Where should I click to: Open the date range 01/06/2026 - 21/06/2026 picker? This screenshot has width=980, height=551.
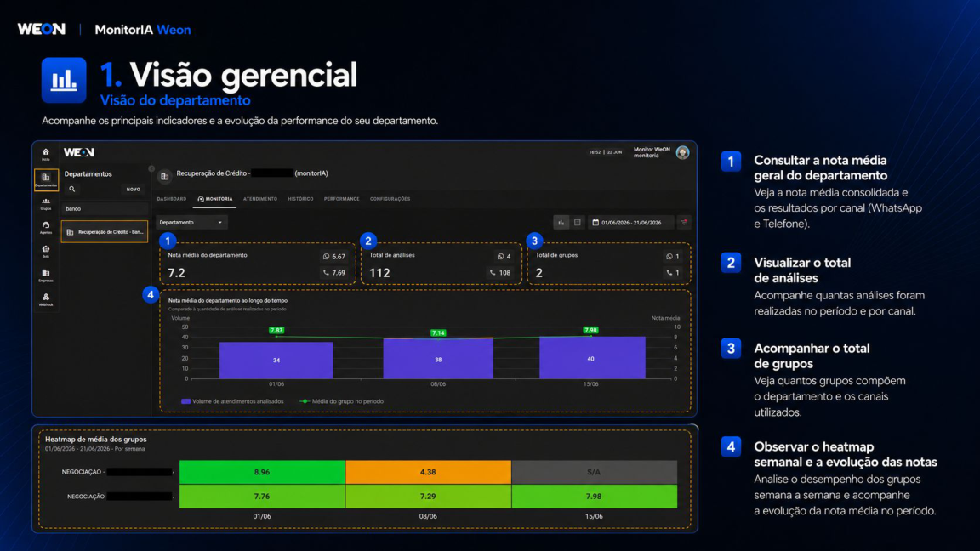(x=631, y=223)
